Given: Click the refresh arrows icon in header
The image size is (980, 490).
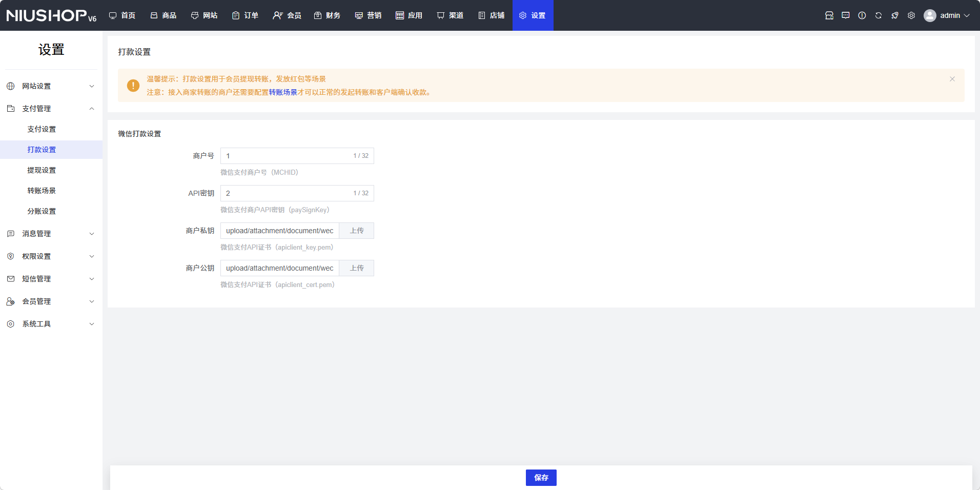Looking at the screenshot, I should [x=878, y=15].
